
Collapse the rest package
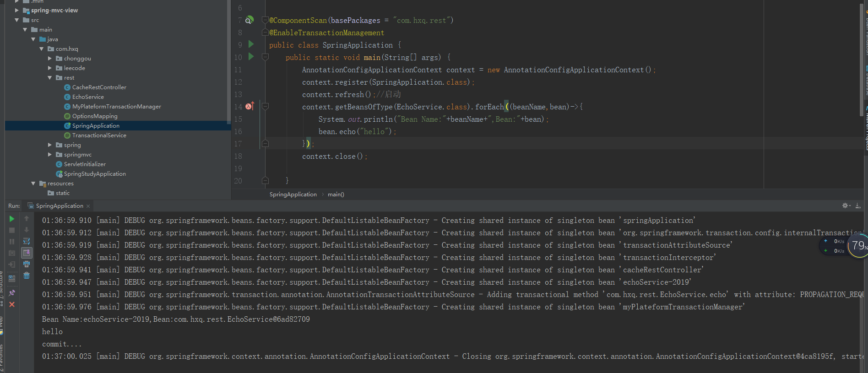[x=50, y=77]
